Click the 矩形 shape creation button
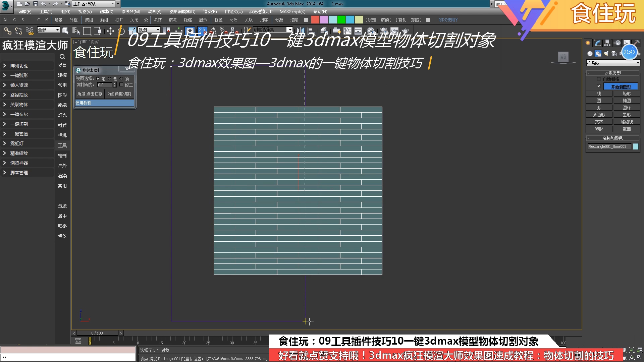 coord(627,94)
